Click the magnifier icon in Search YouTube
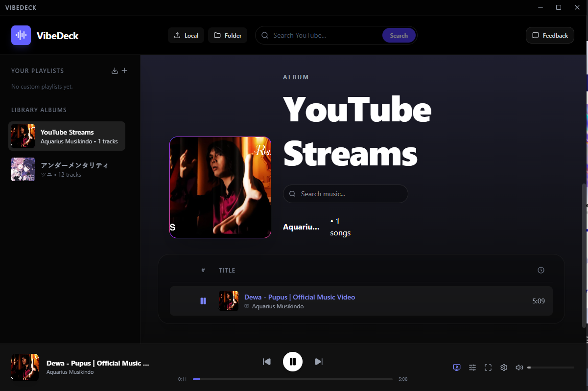 pos(265,35)
